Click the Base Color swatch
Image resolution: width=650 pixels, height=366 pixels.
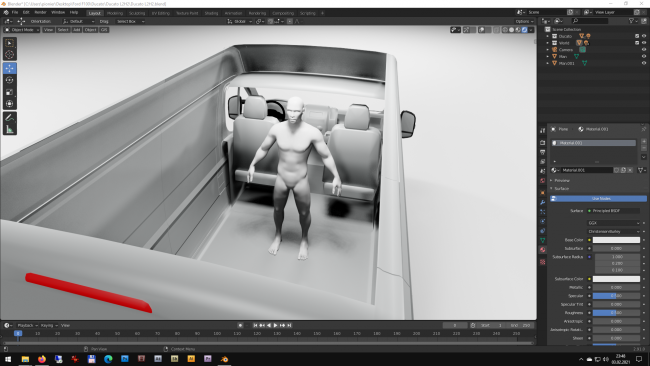[616, 240]
